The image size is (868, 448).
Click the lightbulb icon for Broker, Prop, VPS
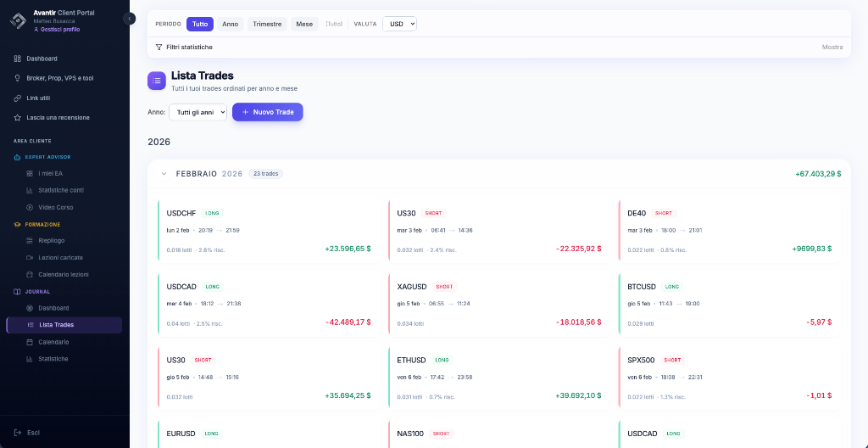[17, 78]
